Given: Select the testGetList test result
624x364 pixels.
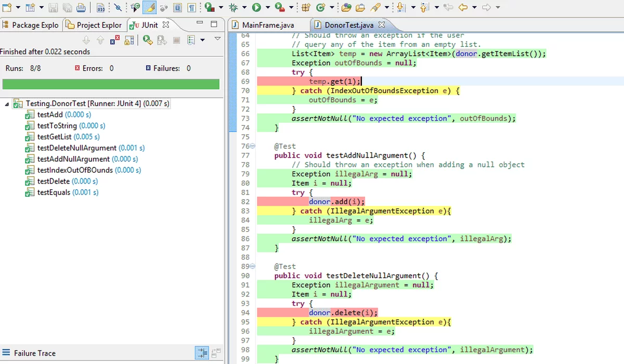Looking at the screenshot, I should [x=55, y=137].
